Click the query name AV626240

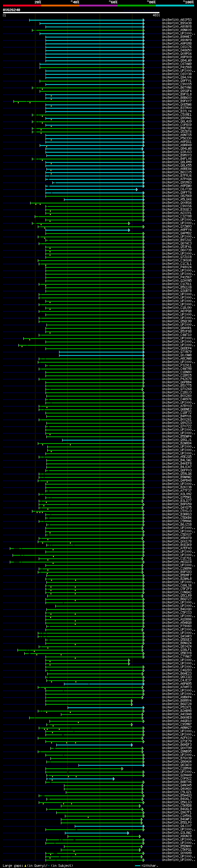coord(11,10)
